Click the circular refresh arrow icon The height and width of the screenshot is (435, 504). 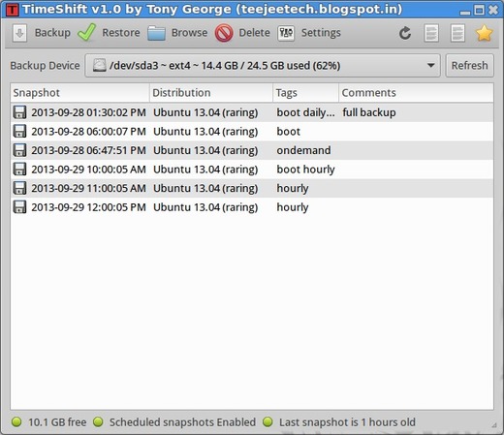coord(405,33)
